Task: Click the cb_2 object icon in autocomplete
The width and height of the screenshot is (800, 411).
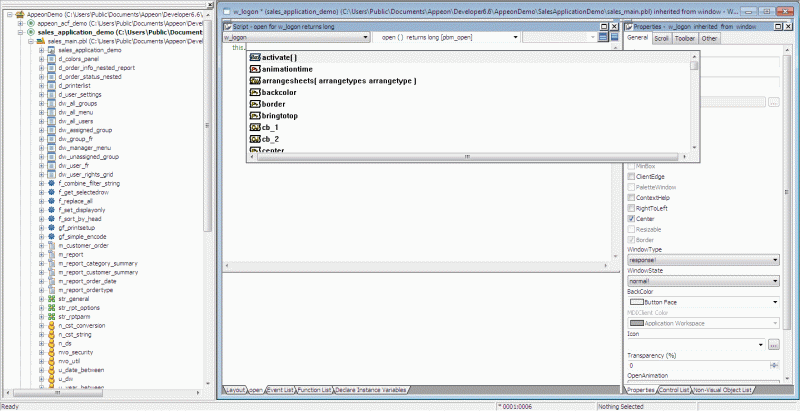Action: pyautogui.click(x=255, y=139)
